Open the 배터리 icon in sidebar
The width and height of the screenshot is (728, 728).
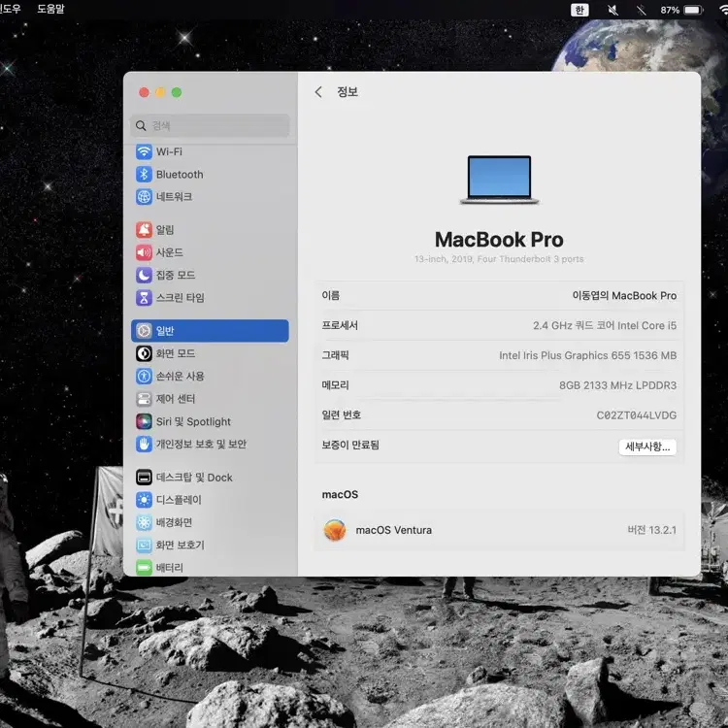tap(144, 568)
